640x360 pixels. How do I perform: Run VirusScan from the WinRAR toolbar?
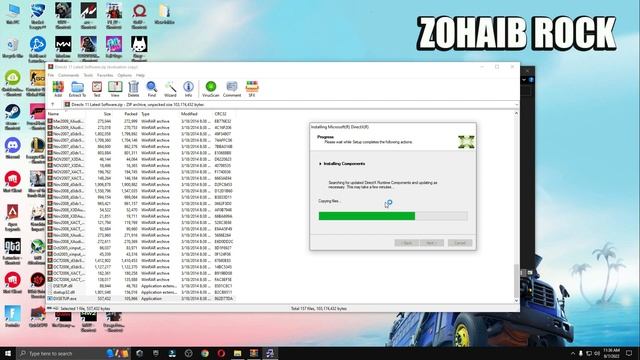[211, 89]
